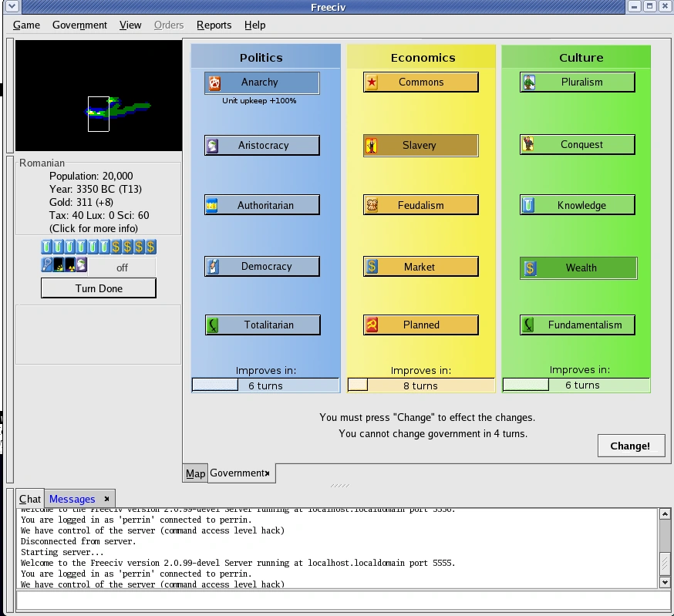Click the government bust indicator icon

point(82,265)
